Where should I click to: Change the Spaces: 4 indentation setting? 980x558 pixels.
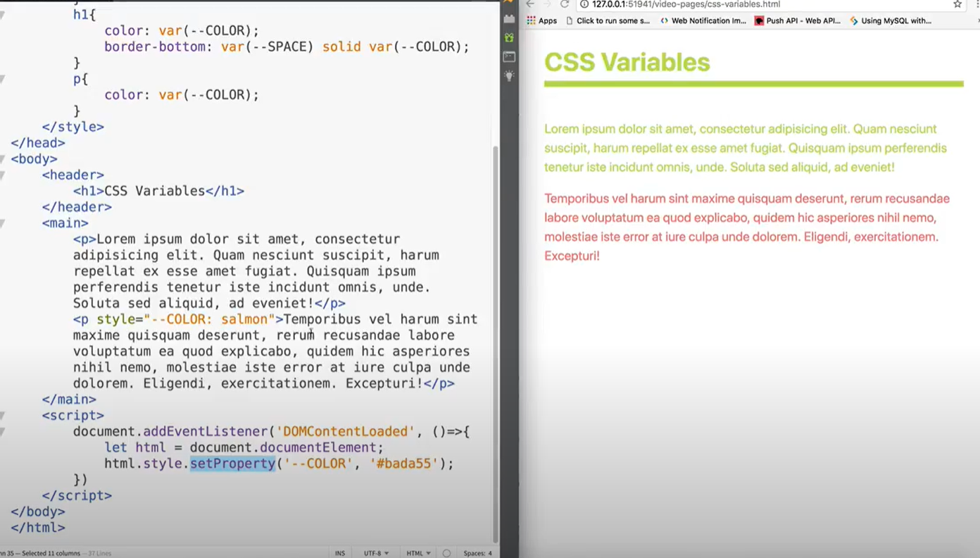click(478, 553)
